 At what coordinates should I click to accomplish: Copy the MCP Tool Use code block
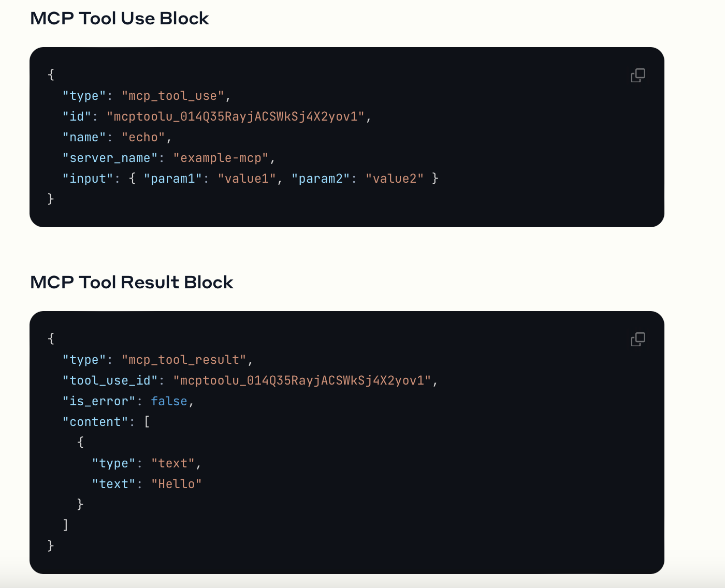637,76
